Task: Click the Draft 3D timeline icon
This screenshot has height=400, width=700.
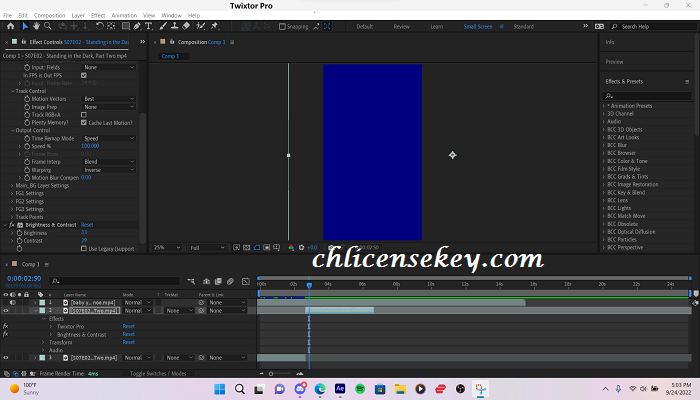Action: [206, 281]
